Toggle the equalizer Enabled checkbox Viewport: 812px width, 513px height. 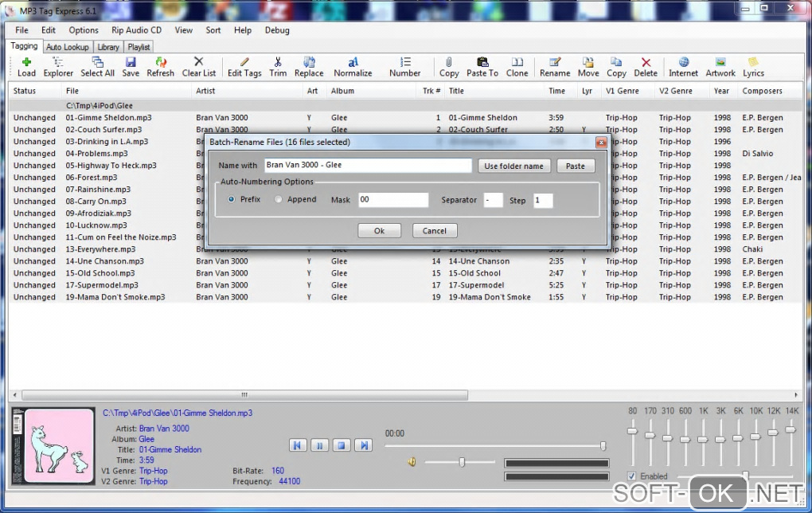click(632, 476)
